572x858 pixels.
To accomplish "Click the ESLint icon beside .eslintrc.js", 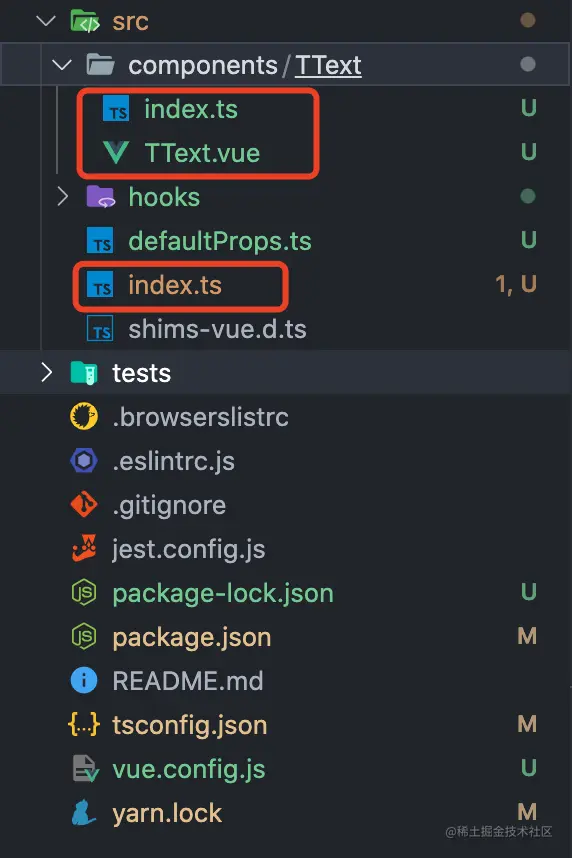I will click(x=84, y=461).
